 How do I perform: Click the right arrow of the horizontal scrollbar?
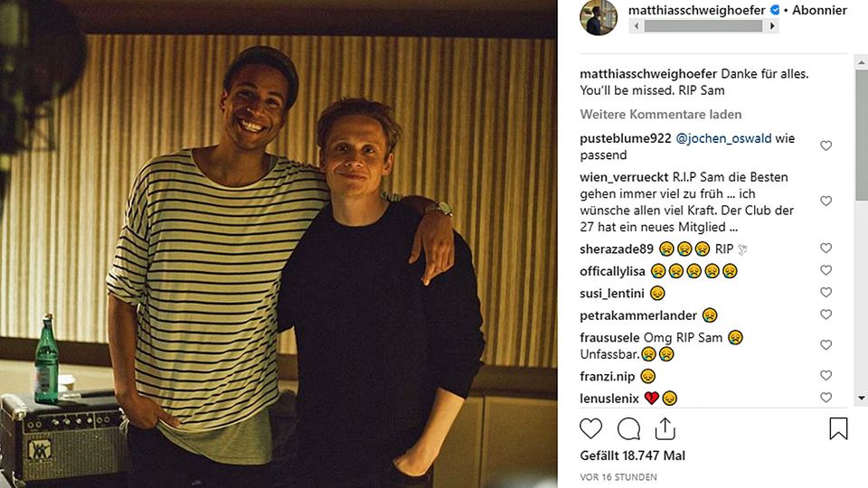click(x=772, y=26)
